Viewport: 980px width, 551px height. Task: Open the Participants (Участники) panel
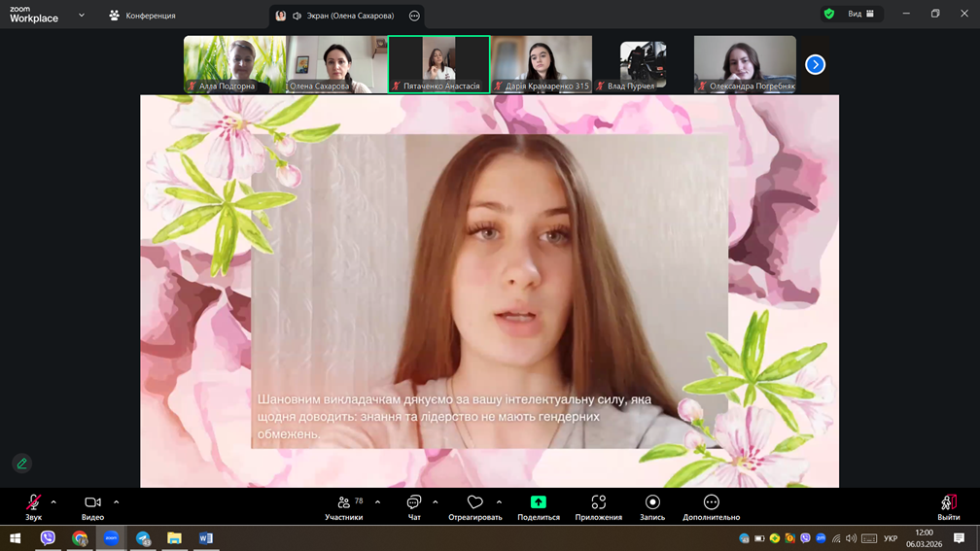click(x=344, y=503)
